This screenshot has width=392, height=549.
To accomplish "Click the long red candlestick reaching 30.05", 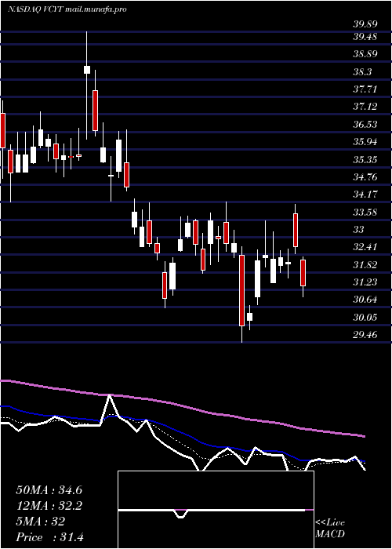I will pos(241,290).
